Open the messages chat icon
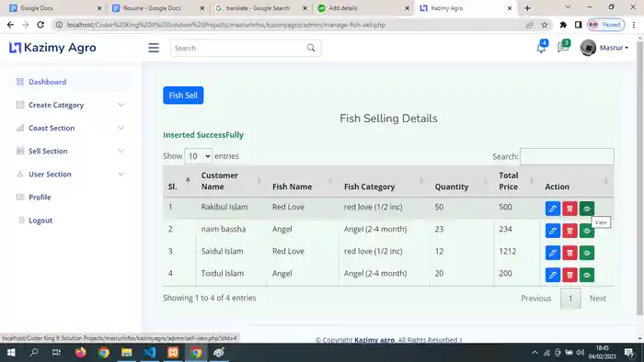This screenshot has height=362, width=644. pyautogui.click(x=563, y=47)
